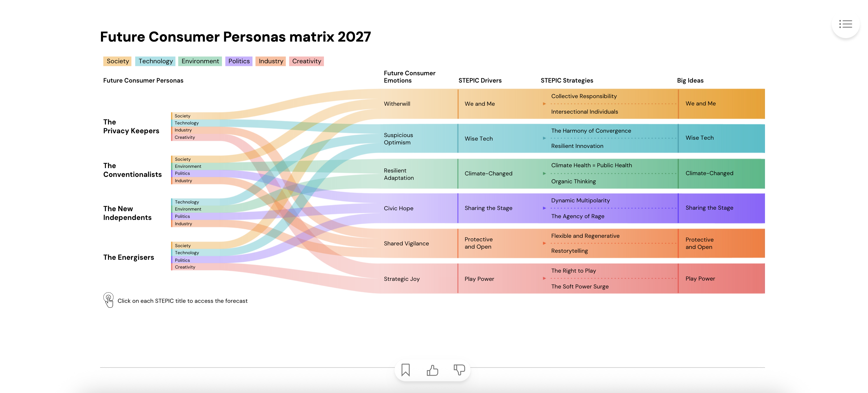This screenshot has width=868, height=393.
Task: Open the table of contents list icon
Action: 845,24
